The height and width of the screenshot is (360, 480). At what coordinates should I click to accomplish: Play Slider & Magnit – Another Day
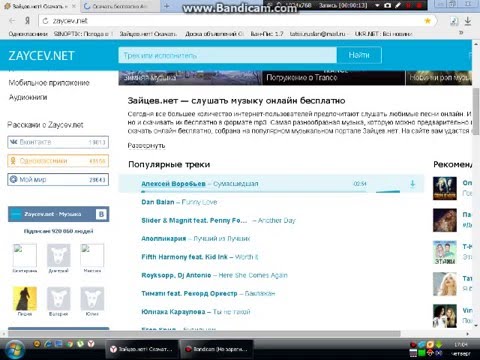(x=218, y=220)
